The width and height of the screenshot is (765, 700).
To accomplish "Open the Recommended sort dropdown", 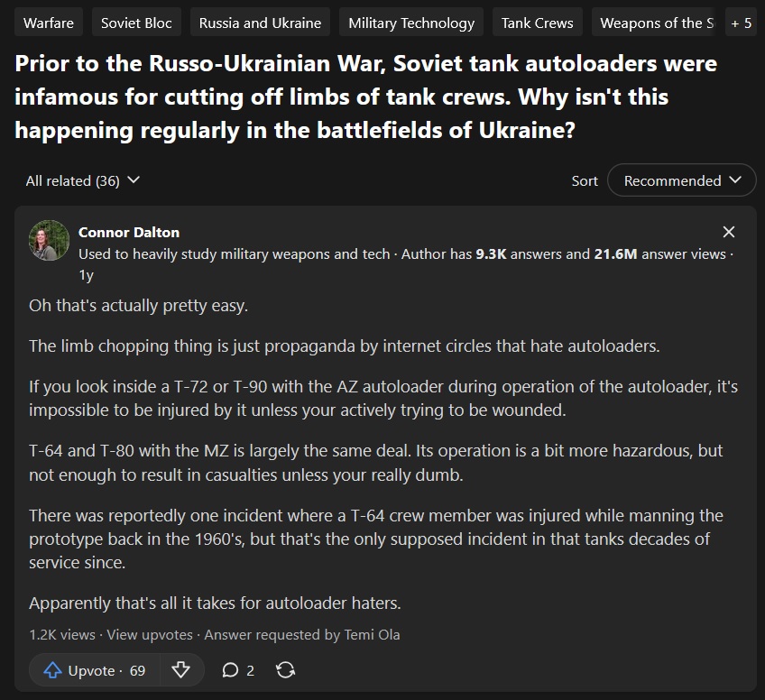I will pyautogui.click(x=681, y=180).
